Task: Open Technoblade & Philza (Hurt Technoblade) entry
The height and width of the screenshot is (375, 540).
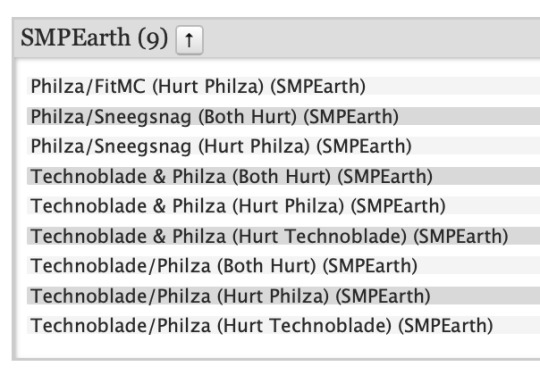Action: tap(269, 236)
